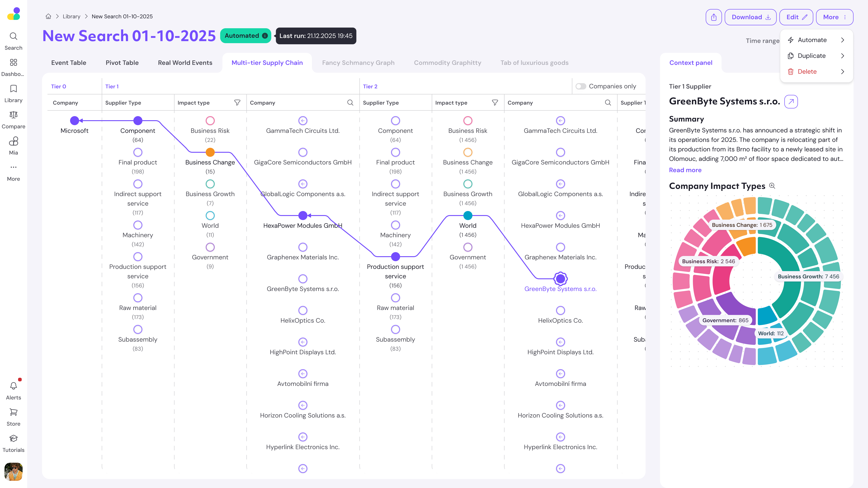Open Alerts bell in sidebar

click(14, 386)
